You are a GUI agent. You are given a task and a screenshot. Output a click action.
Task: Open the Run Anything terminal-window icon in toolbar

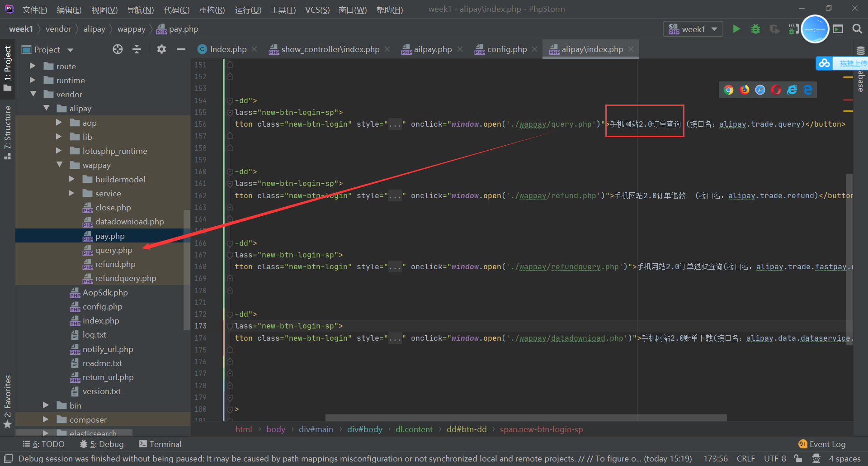838,29
